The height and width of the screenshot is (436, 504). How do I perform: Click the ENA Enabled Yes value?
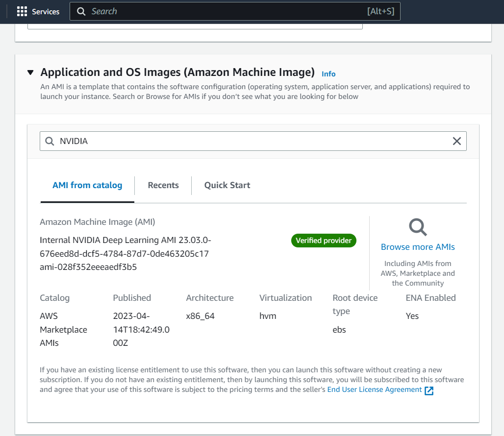click(x=412, y=316)
